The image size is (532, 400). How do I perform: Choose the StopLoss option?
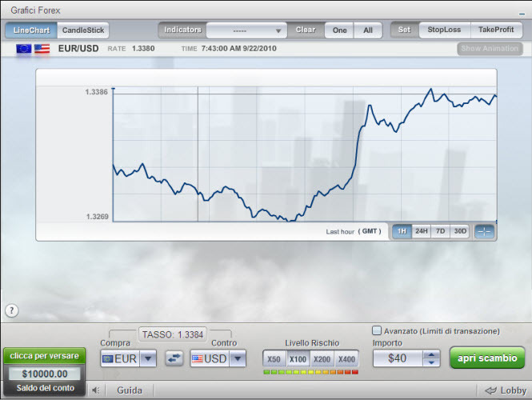coord(445,30)
